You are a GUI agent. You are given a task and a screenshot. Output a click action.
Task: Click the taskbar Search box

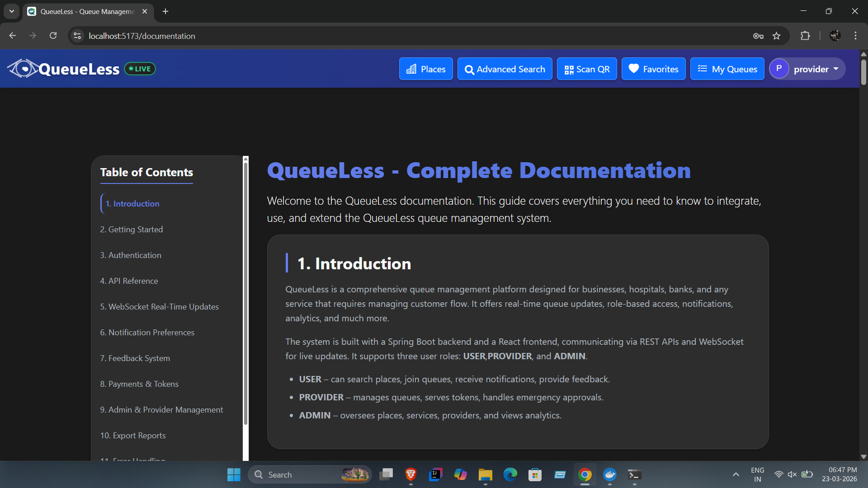click(310, 474)
